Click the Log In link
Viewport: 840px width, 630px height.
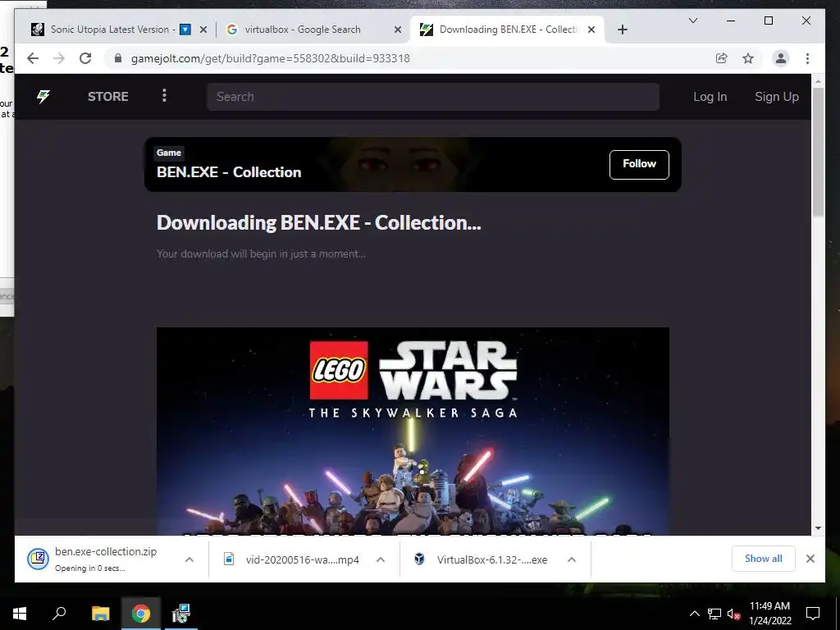point(710,97)
